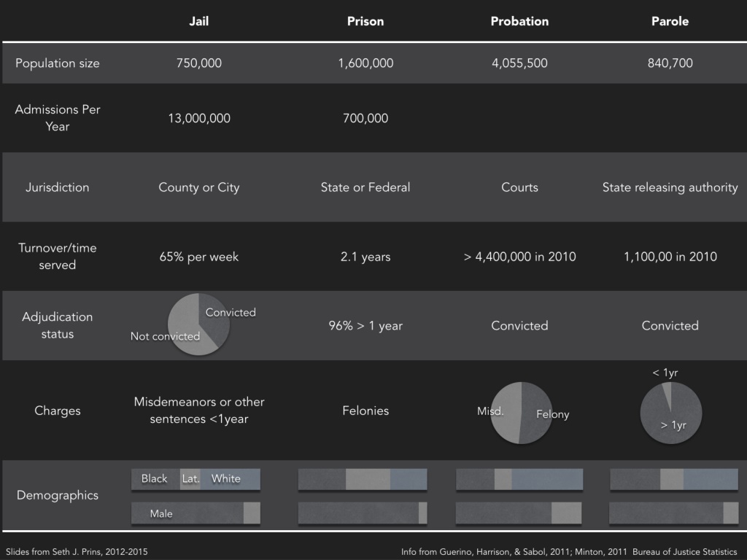Click the State releasing authority cell

[x=670, y=187]
